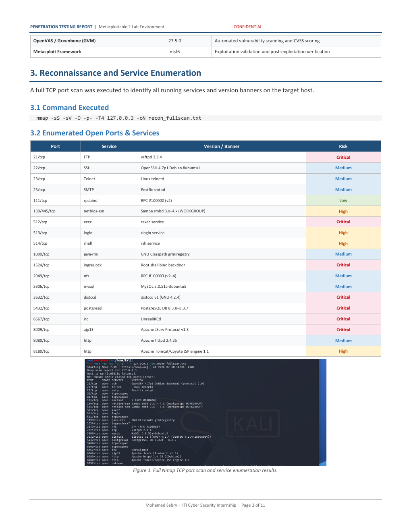This screenshot has width=411, height=532.
Task: Click 'Metasploitable 2 Lab Environment' in the header
Action: tap(131, 27)
